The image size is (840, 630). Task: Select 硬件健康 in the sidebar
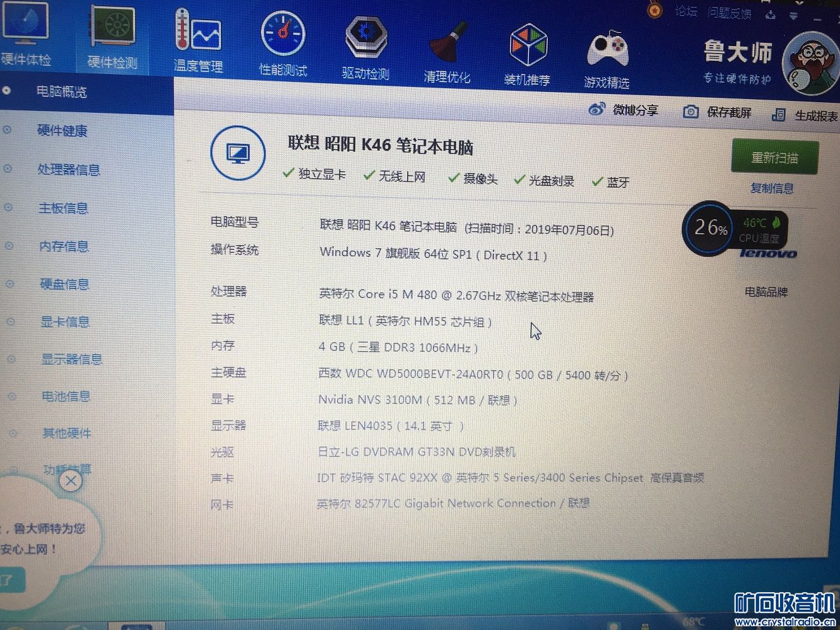click(62, 131)
